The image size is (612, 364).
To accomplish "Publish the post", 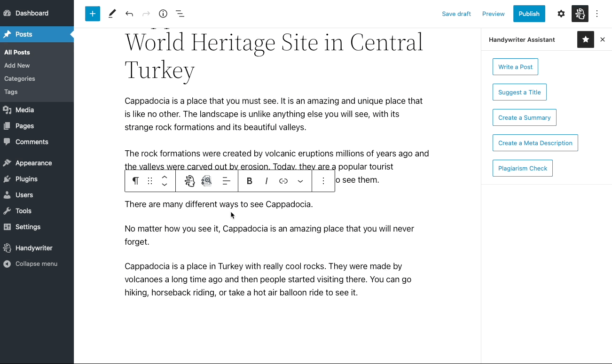I will coord(529,14).
